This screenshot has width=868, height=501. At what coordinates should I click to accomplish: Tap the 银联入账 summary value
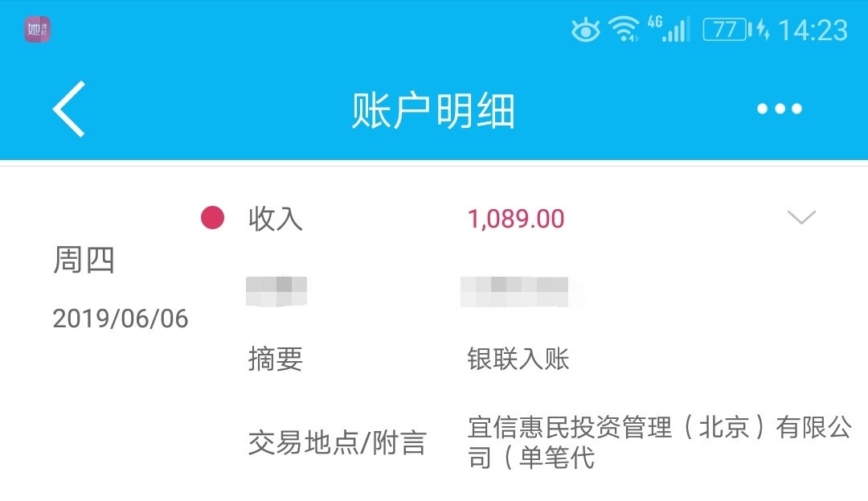tap(518, 359)
